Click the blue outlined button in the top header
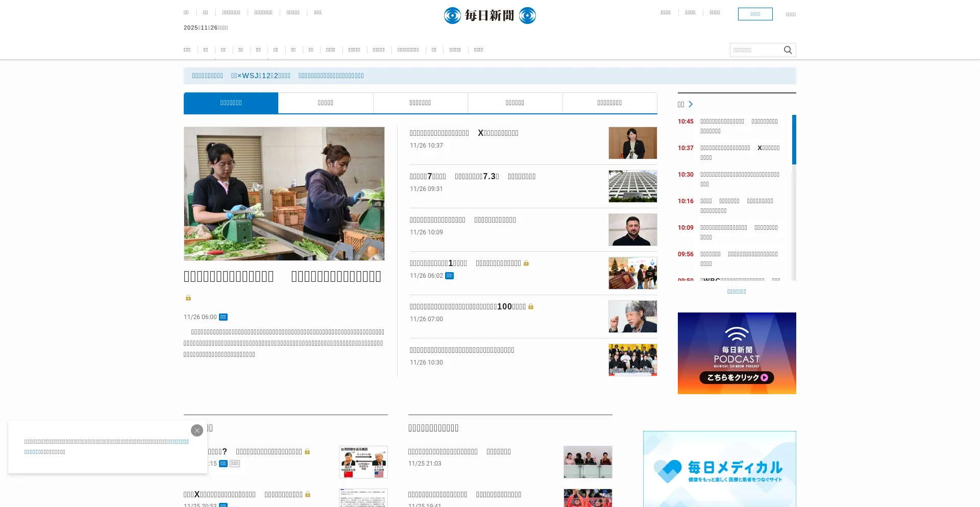Screen dimensions: 980x507 click(x=755, y=14)
